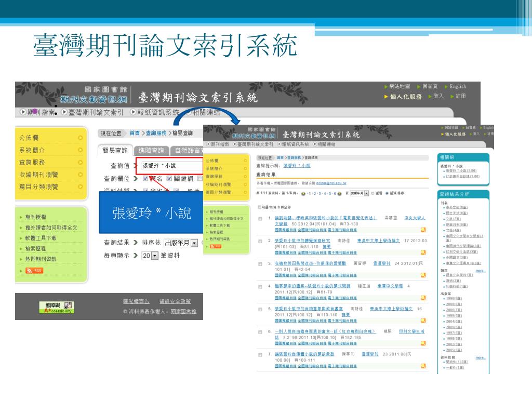532x399 pixels.
Task: Open 臺灣期刊論文索引 in the large nav bar
Action: [96, 112]
